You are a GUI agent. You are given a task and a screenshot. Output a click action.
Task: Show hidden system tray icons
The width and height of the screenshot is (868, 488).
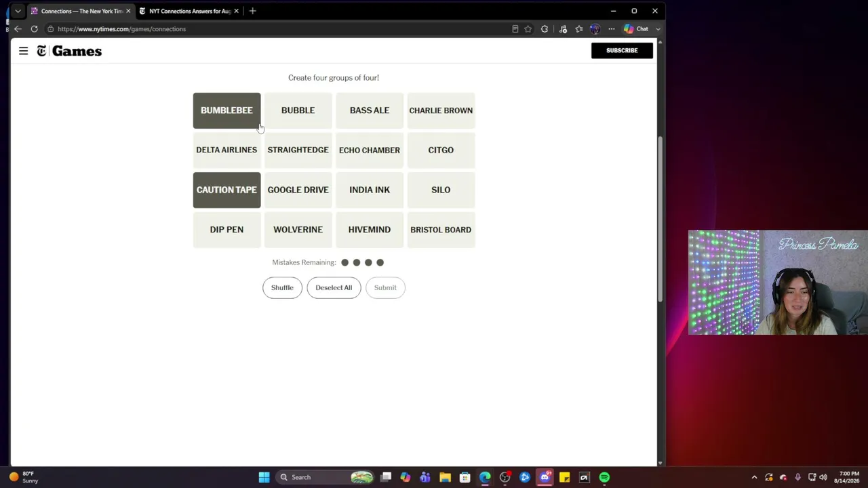pos(754,477)
